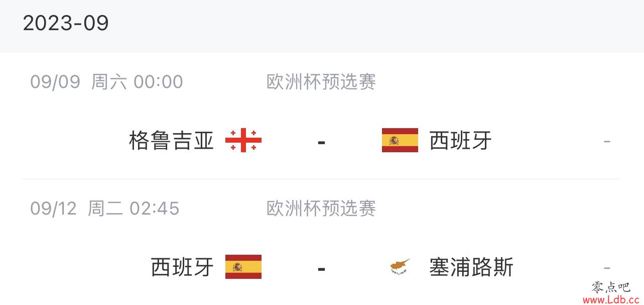Click the 09/09 周六 00:00 match time

tap(106, 82)
